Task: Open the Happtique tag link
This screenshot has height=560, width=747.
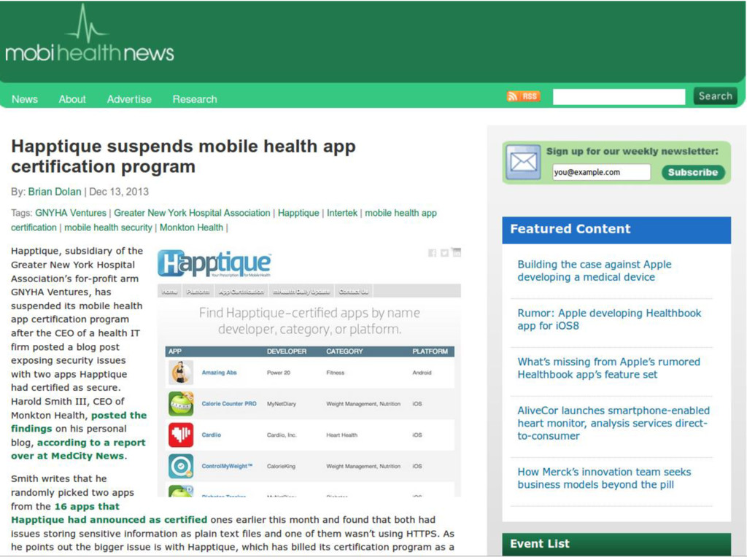Action: tap(298, 213)
